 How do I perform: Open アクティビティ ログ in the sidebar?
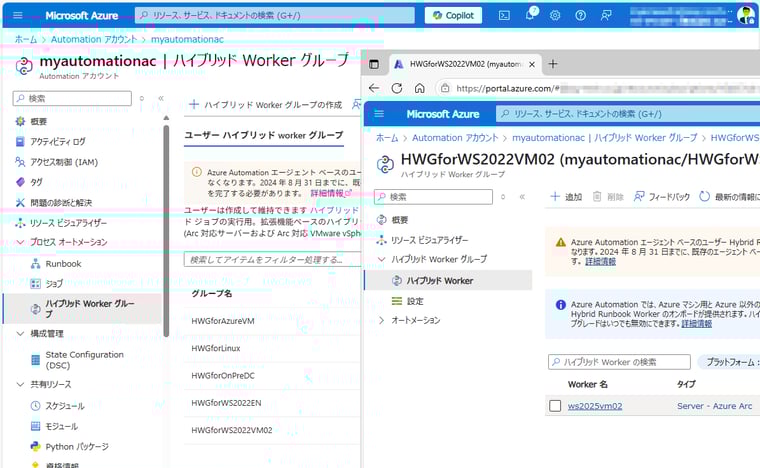point(58,141)
